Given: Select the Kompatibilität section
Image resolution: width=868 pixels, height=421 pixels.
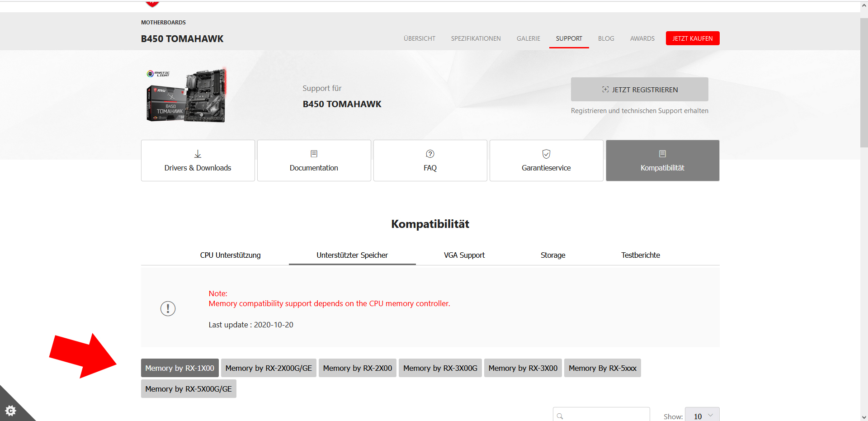Looking at the screenshot, I should tap(663, 161).
